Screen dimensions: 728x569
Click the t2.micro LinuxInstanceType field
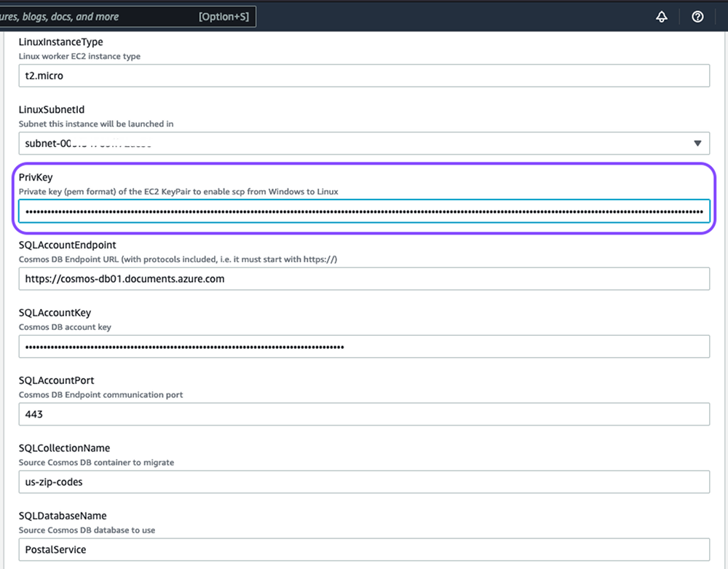click(x=364, y=75)
